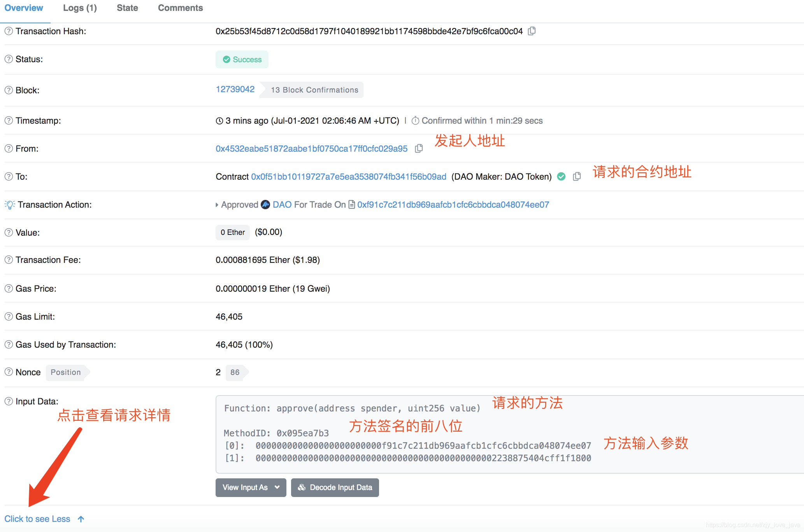Click the help icon beside Status
804x532 pixels.
pos(8,59)
